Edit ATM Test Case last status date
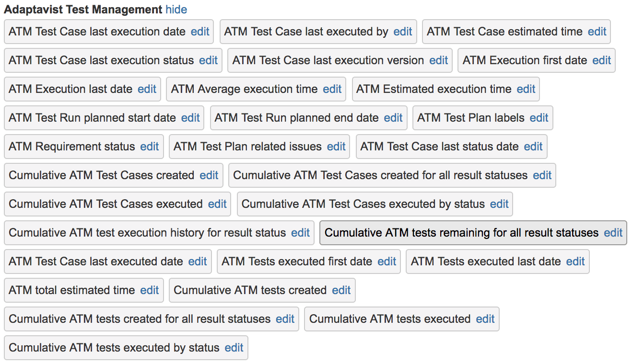The height and width of the screenshot is (364, 633). coord(533,147)
